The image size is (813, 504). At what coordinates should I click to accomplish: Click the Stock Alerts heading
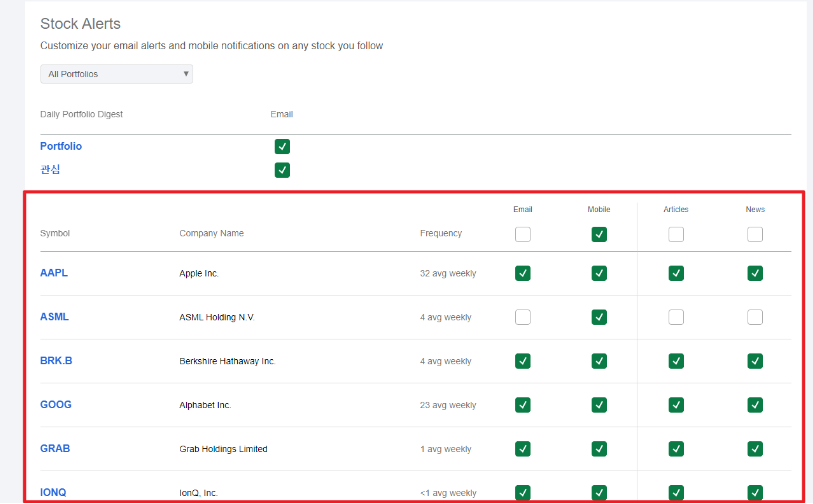(x=80, y=24)
